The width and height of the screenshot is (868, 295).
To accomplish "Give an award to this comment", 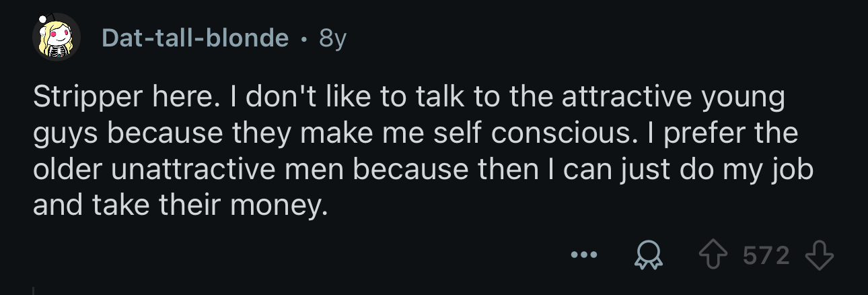I will click(x=650, y=257).
